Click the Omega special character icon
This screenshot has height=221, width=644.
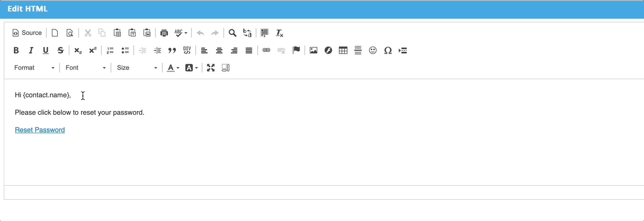[x=388, y=50]
